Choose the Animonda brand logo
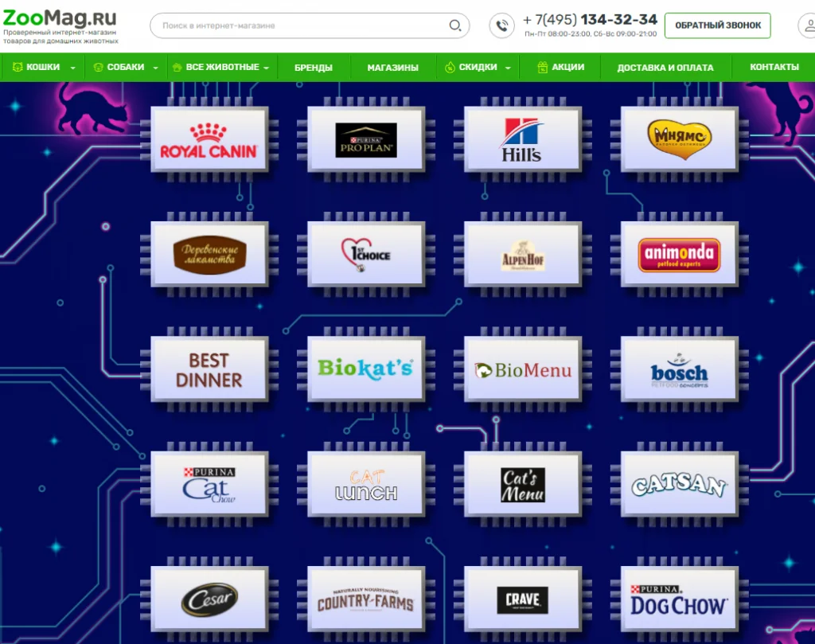This screenshot has width=815, height=644. tap(679, 255)
